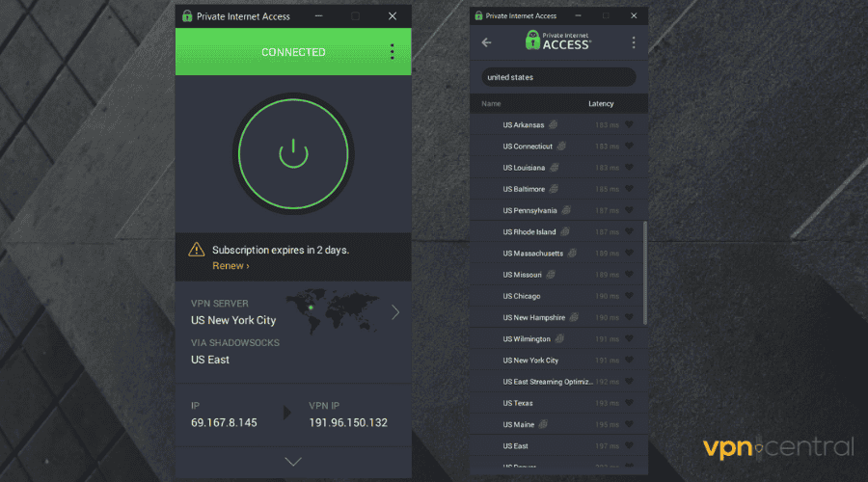Click the green power button to disconnect
This screenshot has height=482, width=868.
(x=293, y=154)
